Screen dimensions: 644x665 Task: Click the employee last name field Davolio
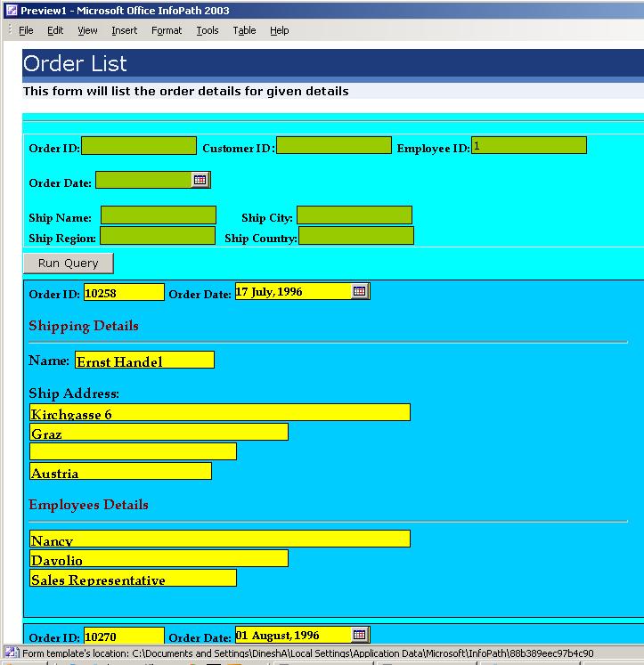pos(159,558)
